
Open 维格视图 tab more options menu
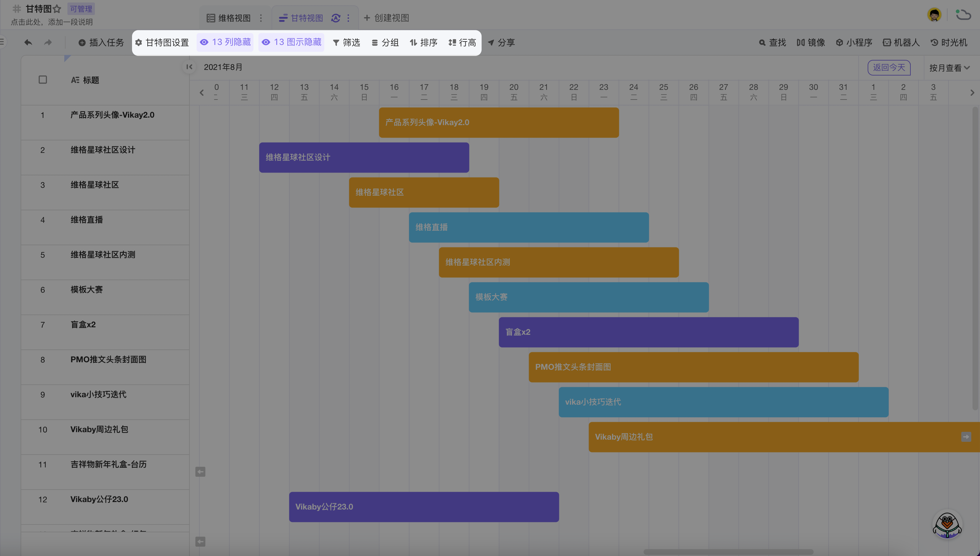point(261,18)
